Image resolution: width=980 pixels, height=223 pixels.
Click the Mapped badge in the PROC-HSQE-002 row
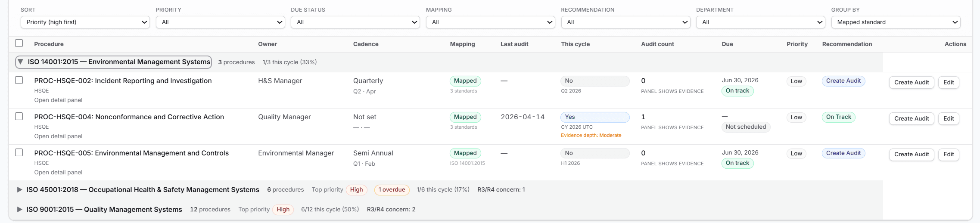point(465,81)
